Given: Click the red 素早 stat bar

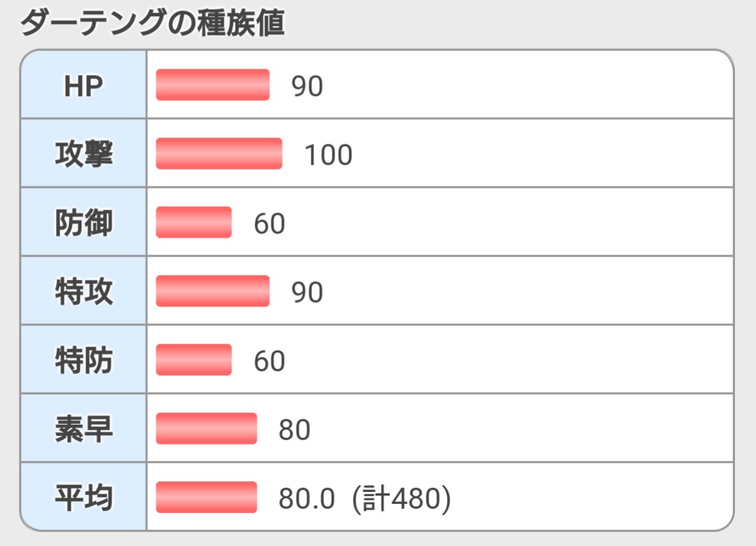Looking at the screenshot, I should pyautogui.click(x=206, y=428).
